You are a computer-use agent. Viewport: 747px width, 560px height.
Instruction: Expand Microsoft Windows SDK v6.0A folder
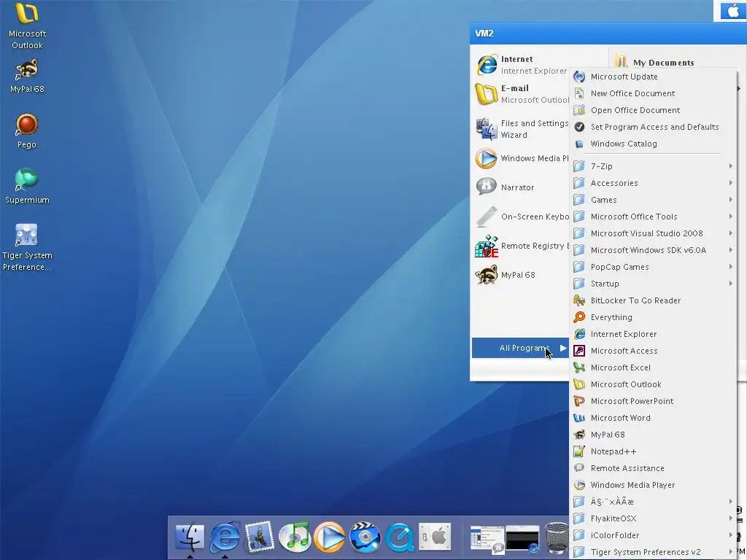point(653,250)
